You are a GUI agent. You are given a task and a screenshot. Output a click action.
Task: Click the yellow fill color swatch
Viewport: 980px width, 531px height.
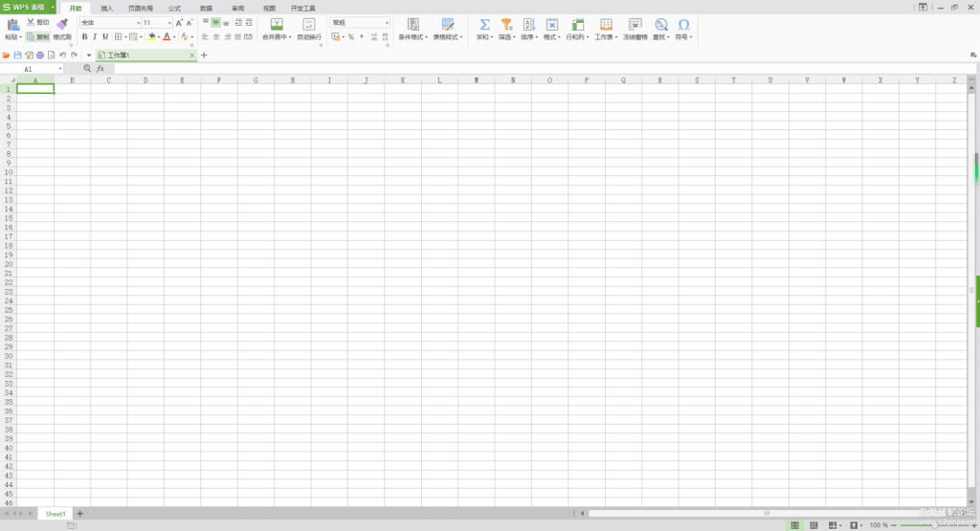(151, 37)
